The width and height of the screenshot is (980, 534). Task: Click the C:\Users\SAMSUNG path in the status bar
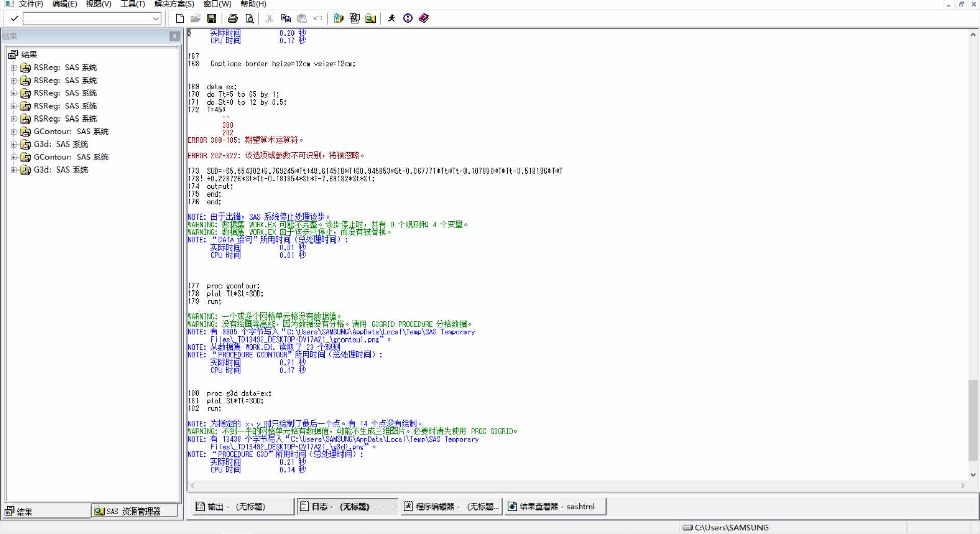point(731,527)
